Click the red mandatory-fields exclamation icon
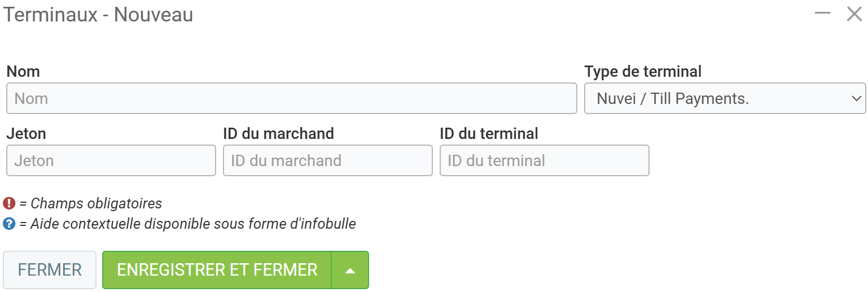 click(x=9, y=203)
